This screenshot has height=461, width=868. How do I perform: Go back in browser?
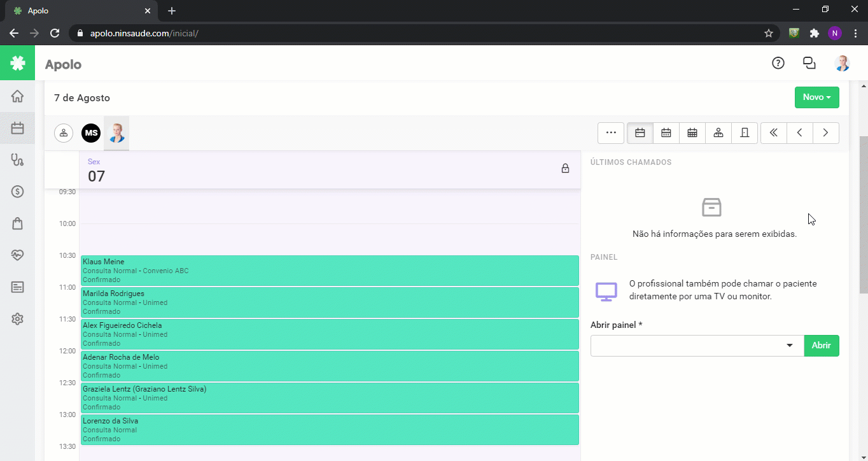(14, 33)
